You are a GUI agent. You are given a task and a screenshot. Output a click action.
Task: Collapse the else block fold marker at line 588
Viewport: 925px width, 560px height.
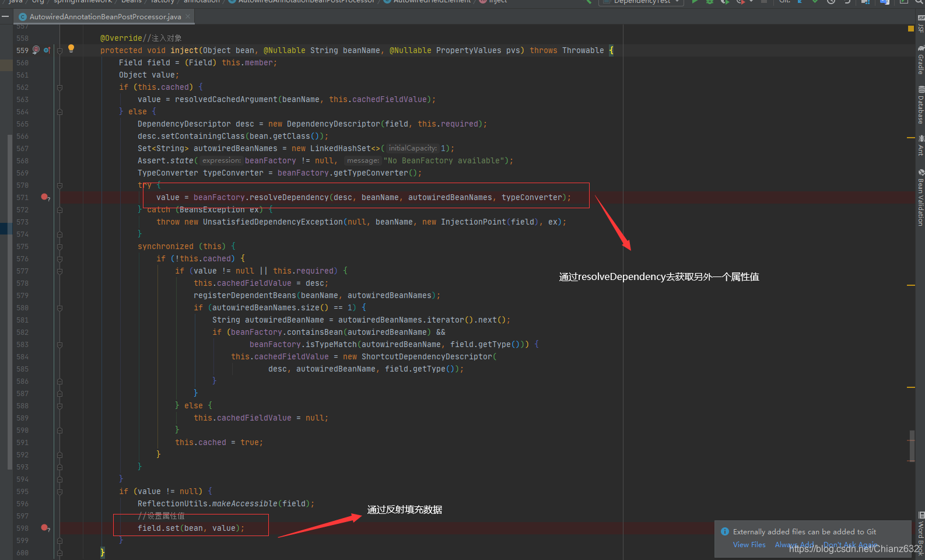click(x=60, y=406)
